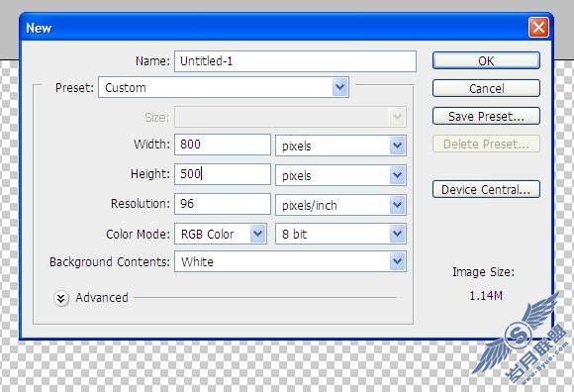
Task: Open the Width units dropdown
Action: point(340,146)
